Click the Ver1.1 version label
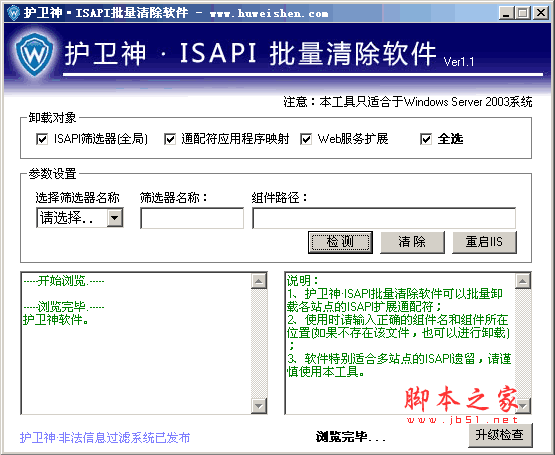 [x=459, y=62]
